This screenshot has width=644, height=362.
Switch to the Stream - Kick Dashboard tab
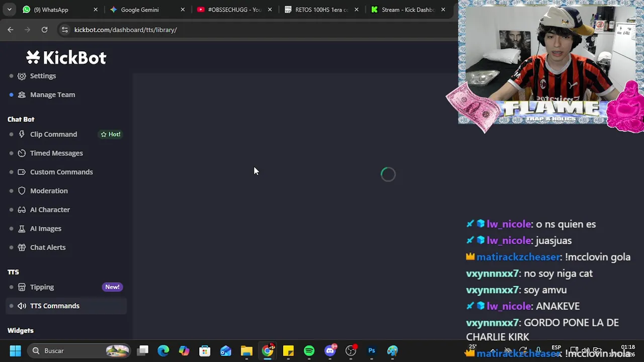(409, 10)
